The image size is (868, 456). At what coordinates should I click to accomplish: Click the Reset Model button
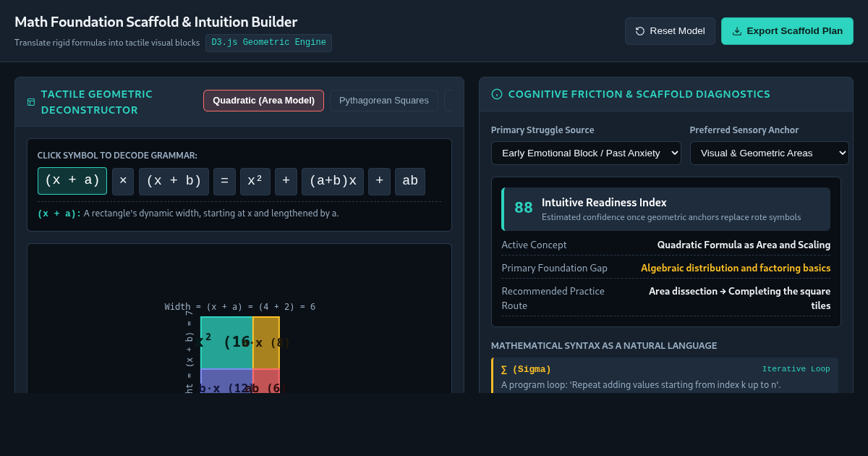(x=670, y=31)
